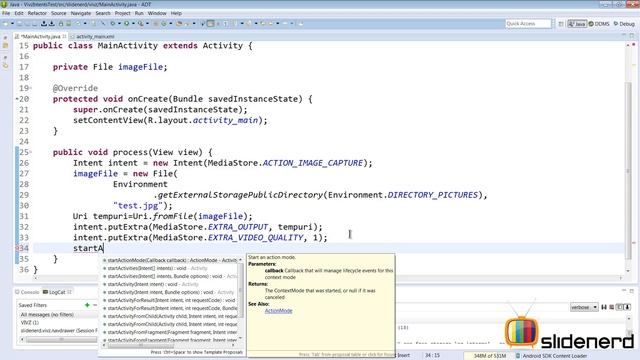
Task: Open the Window menu
Action: pos(157,13)
